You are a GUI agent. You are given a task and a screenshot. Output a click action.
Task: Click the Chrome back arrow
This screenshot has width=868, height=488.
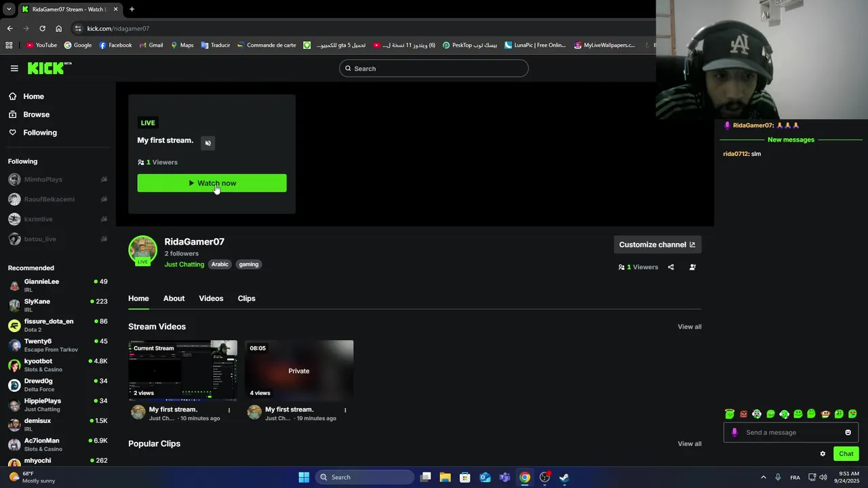coord(9,28)
